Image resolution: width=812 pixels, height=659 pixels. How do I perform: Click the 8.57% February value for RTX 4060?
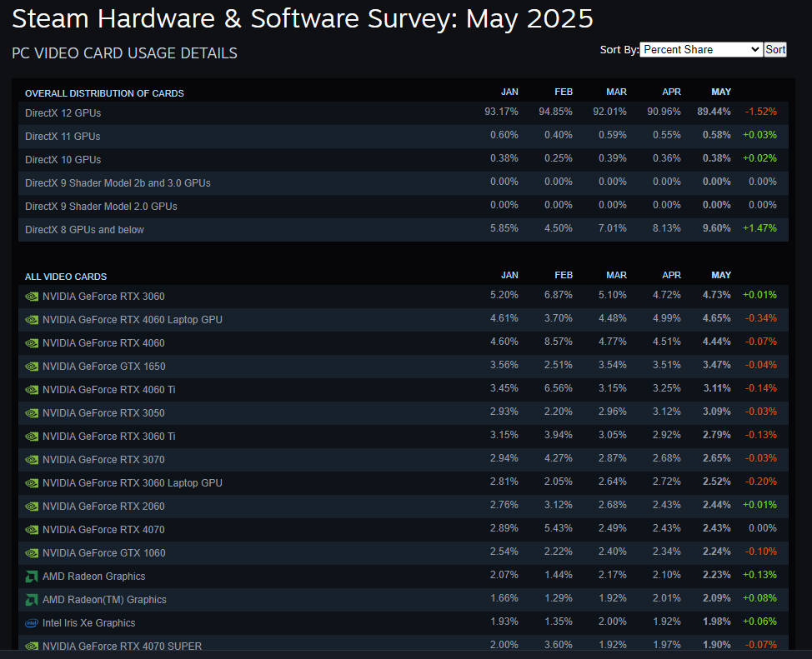[559, 342]
